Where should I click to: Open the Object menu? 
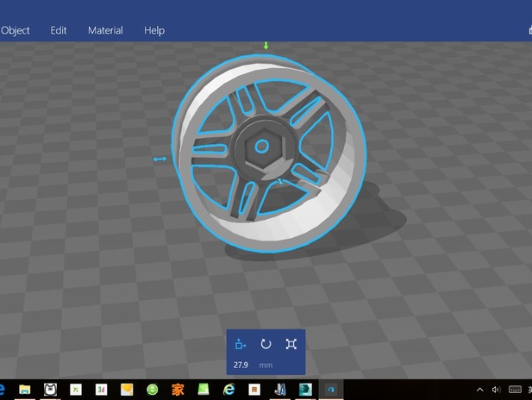(x=15, y=30)
